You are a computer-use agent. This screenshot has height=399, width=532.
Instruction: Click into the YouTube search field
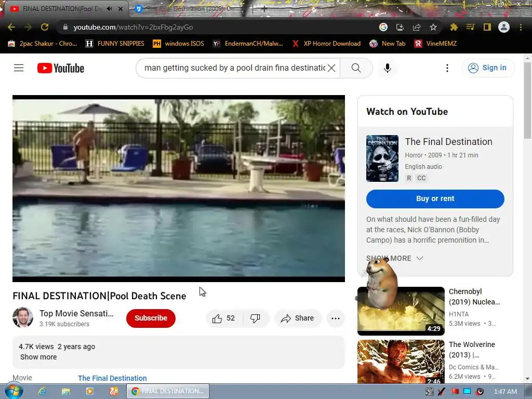click(234, 68)
